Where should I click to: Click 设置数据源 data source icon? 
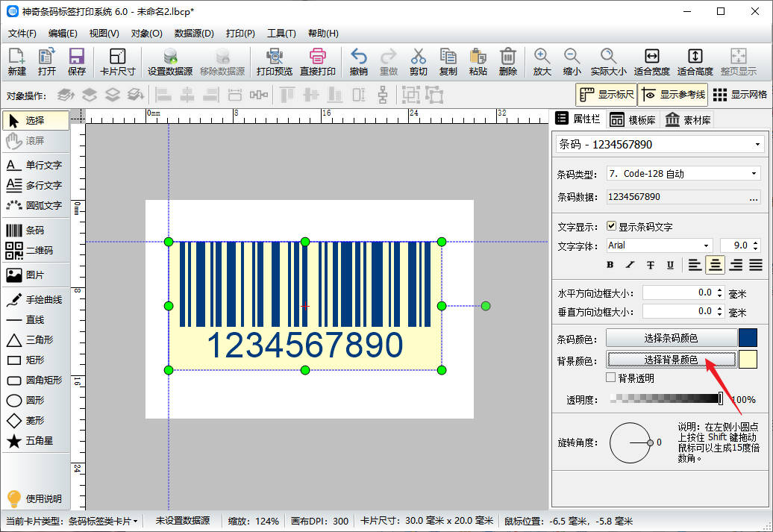(x=169, y=62)
